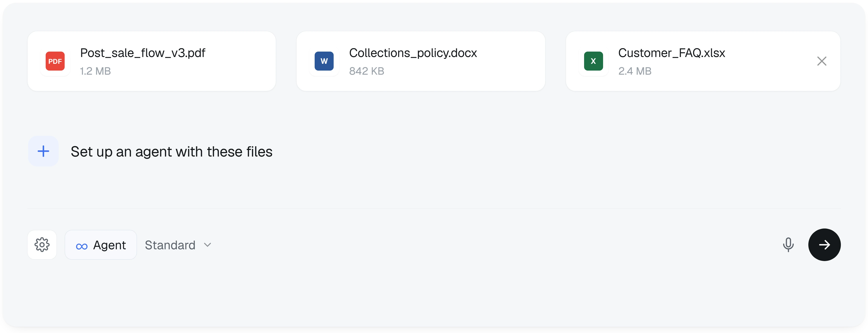The image size is (868, 333).
Task: Click the infinity Agent mode icon
Action: (x=82, y=246)
